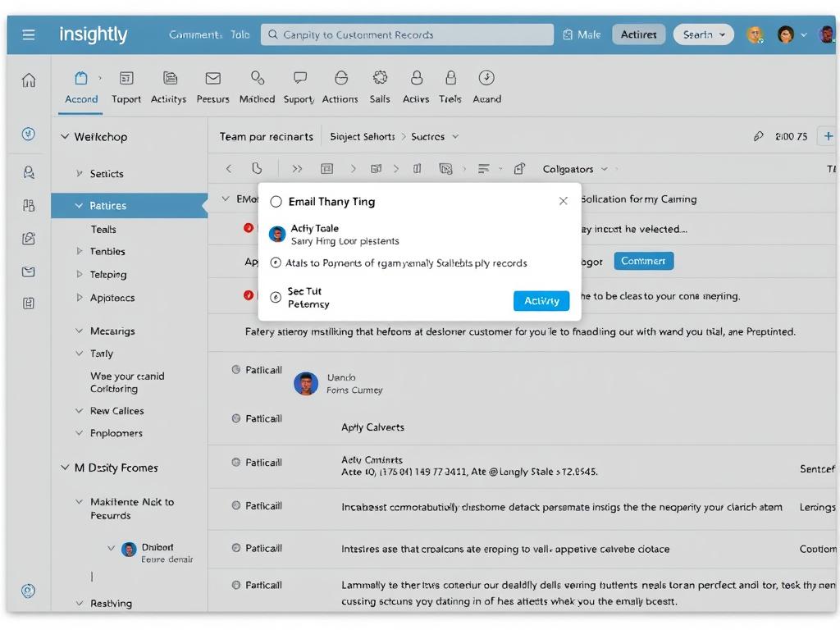This screenshot has height=630, width=840.
Task: Click the Siaject Seliorts breadcrumb
Action: (x=362, y=137)
